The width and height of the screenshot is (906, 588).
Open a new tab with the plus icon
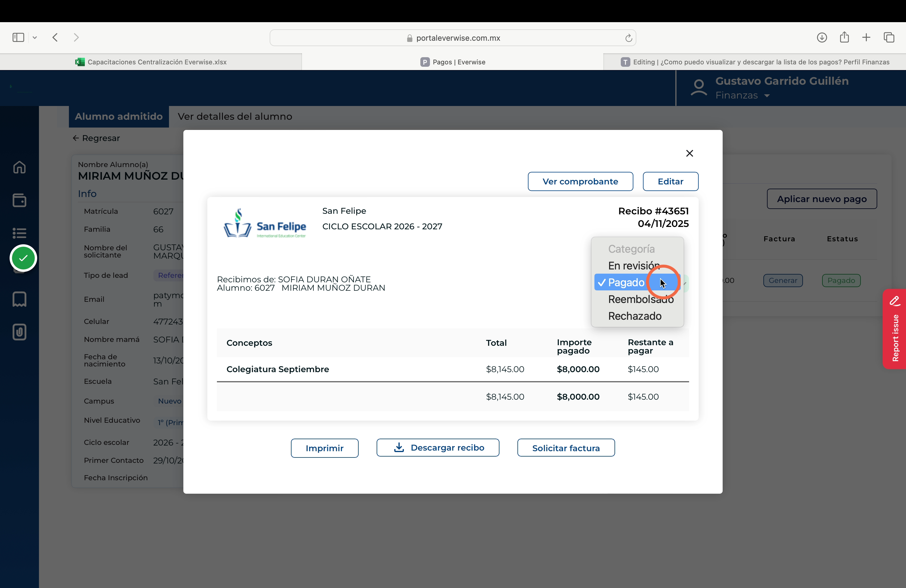pos(866,37)
